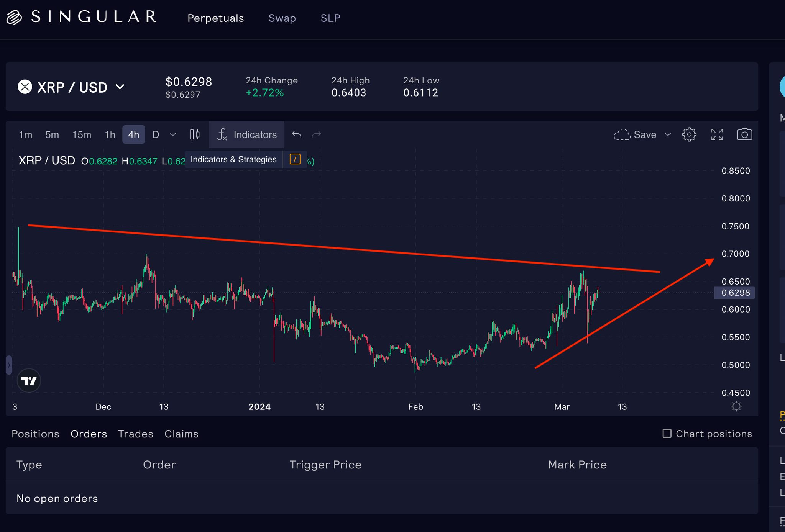This screenshot has width=785, height=532.
Task: Redo the chart action
Action: 316,134
